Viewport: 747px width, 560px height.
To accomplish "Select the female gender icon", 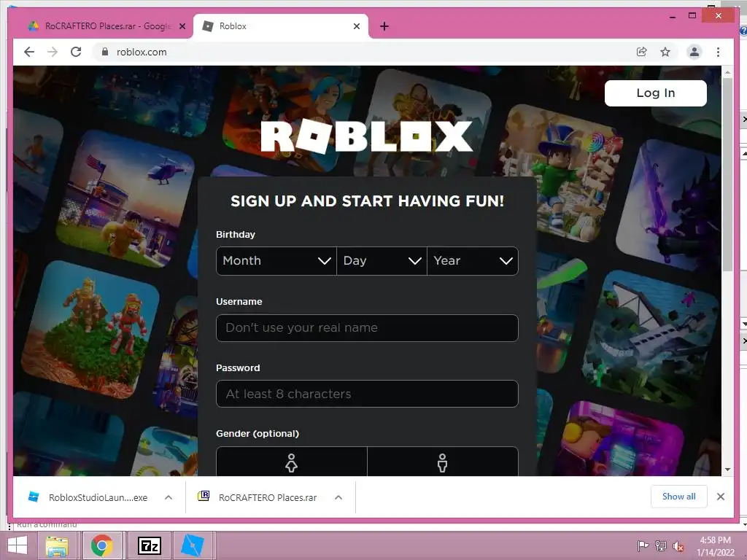I will [292, 462].
